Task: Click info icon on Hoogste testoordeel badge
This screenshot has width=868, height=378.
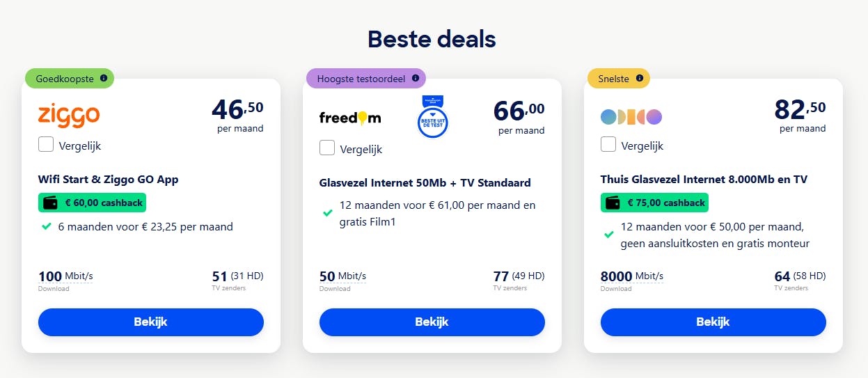Action: [415, 79]
